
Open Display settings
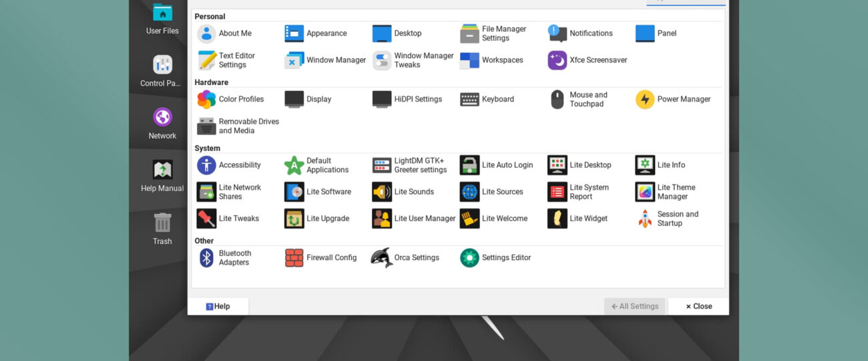click(x=308, y=100)
